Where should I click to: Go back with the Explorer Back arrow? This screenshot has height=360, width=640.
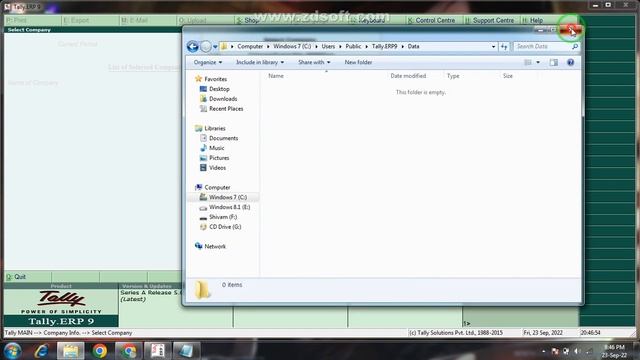193,47
